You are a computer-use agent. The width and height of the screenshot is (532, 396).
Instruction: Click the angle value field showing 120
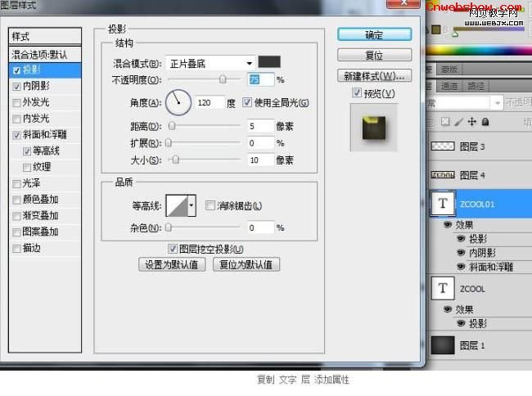tap(210, 103)
